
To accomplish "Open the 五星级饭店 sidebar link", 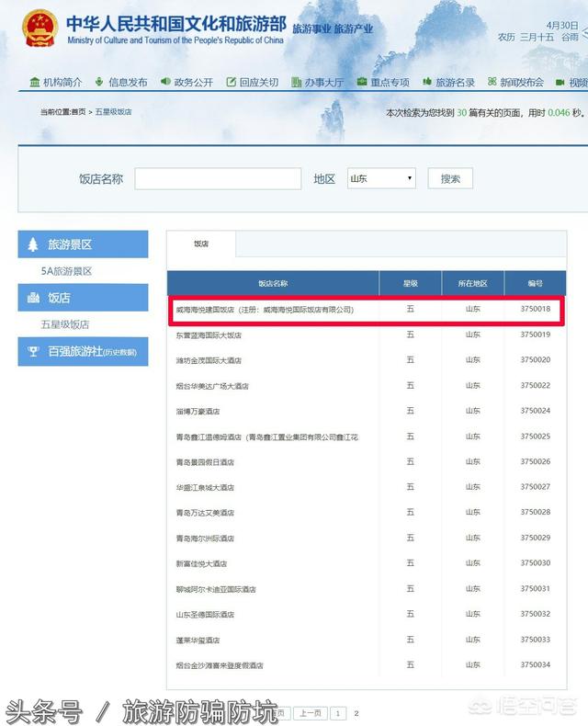I will pos(64,324).
